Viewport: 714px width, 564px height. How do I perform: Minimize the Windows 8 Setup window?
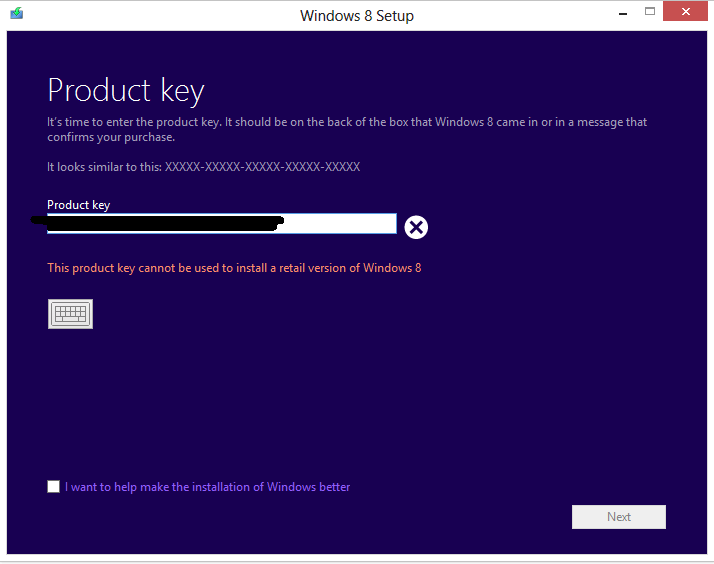tap(623, 12)
